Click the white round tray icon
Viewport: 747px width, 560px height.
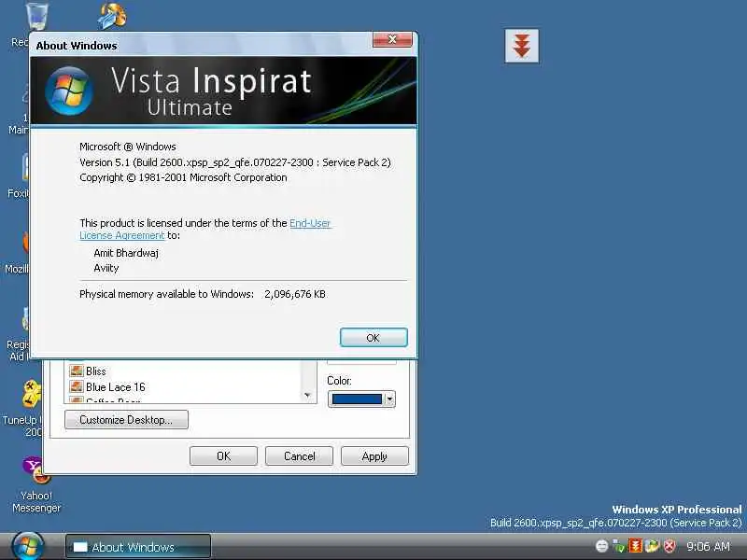click(x=601, y=546)
